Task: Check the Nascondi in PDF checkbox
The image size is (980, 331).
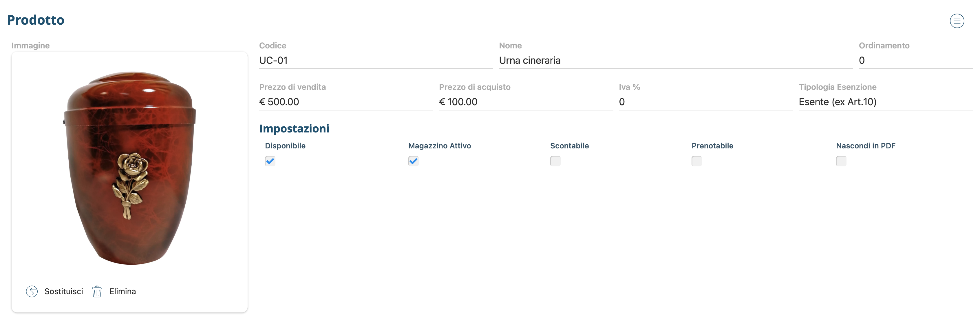Action: pyautogui.click(x=841, y=161)
